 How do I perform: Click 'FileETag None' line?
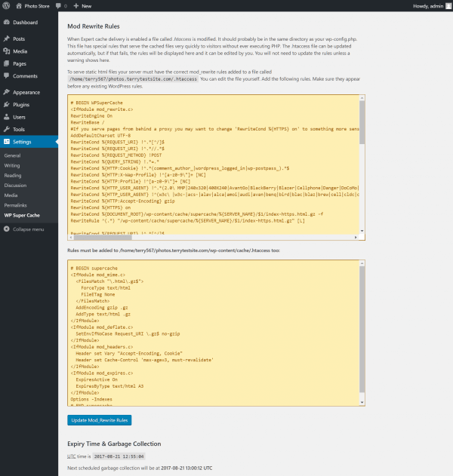98,294
